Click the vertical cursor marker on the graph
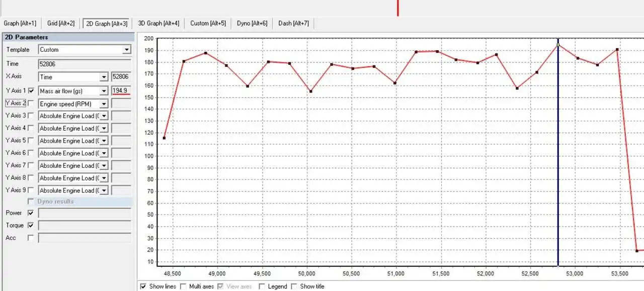This screenshot has width=644, height=291. (x=558, y=151)
